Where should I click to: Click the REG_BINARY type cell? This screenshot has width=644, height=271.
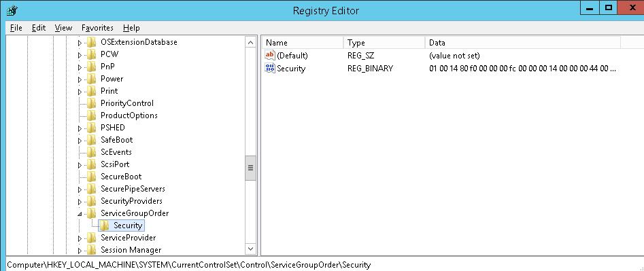[370, 69]
